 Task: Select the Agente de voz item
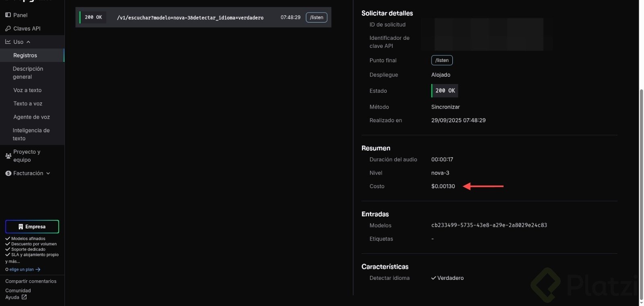[31, 117]
